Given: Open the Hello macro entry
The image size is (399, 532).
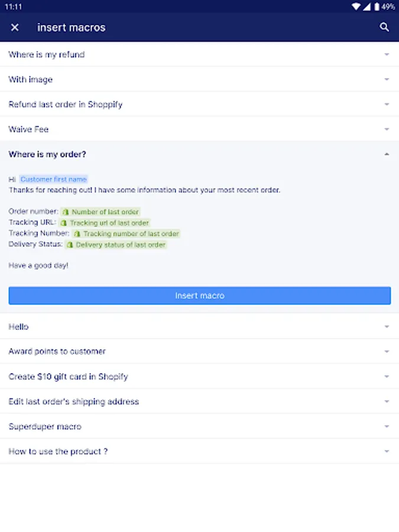Looking at the screenshot, I should (18, 327).
